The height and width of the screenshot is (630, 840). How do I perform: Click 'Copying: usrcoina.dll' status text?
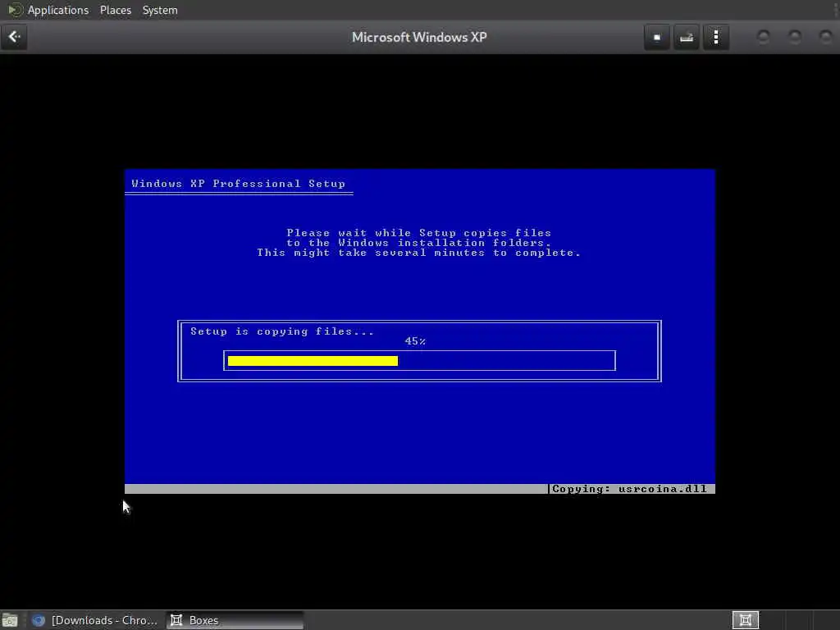coord(629,489)
